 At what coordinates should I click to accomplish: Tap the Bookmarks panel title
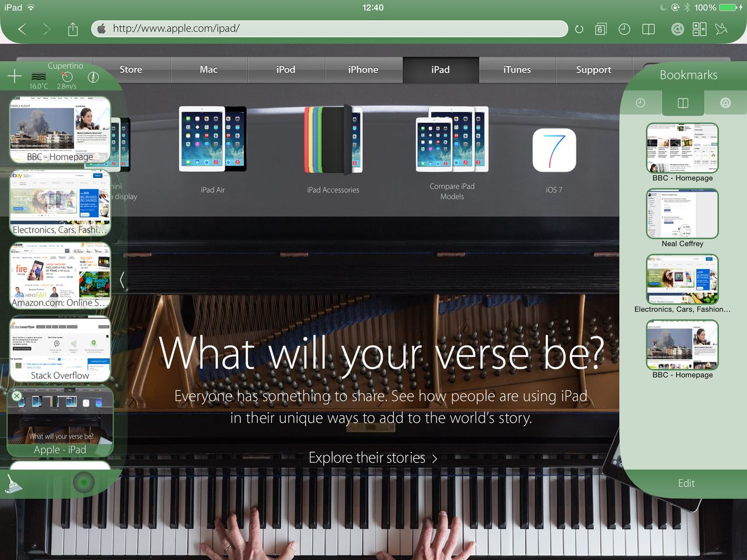point(688,75)
